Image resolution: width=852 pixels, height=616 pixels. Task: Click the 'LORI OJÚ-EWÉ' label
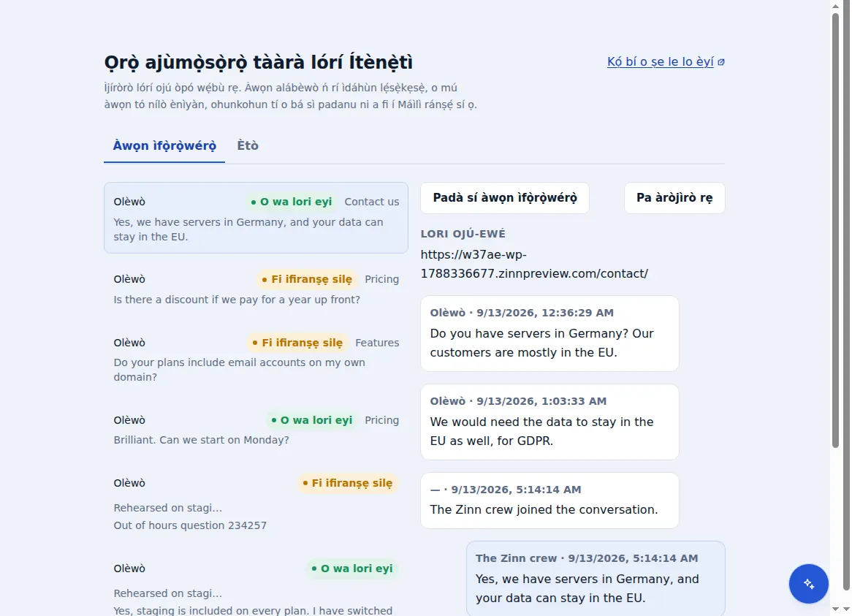point(463,234)
